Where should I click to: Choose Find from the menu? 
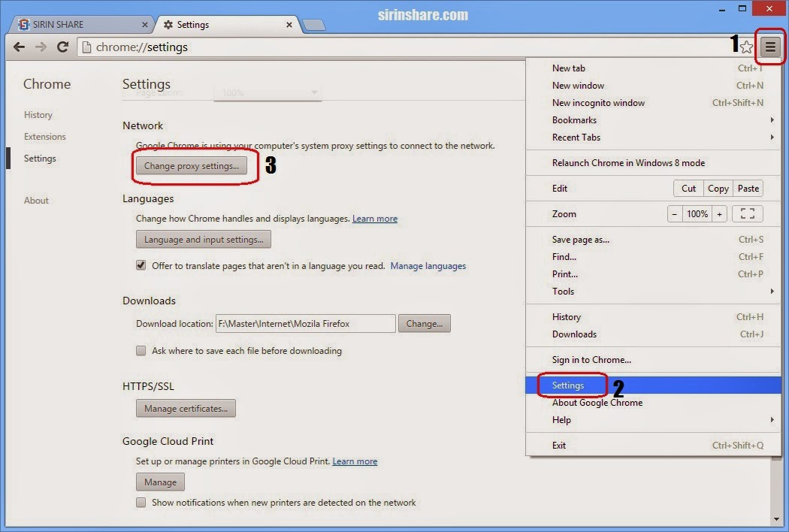[x=653, y=257]
